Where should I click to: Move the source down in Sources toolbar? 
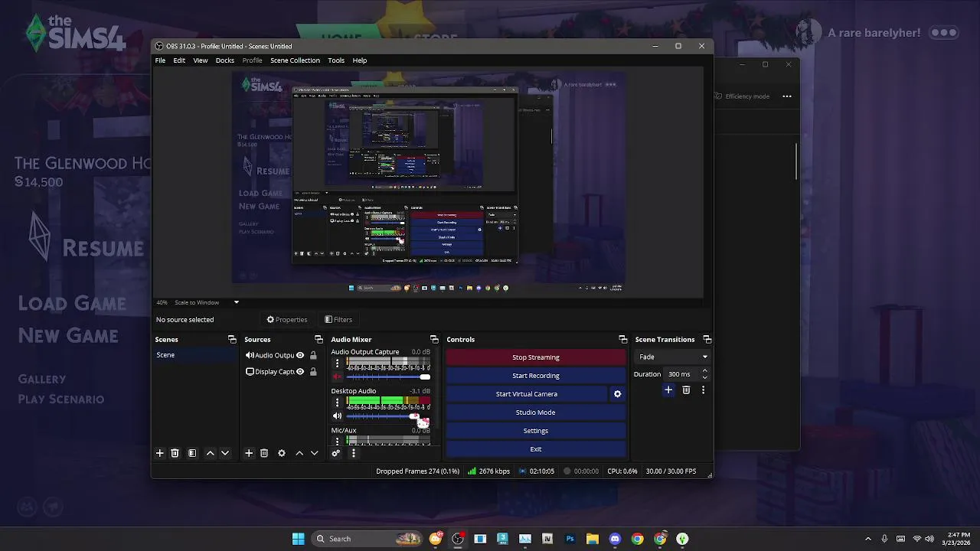pyautogui.click(x=314, y=453)
